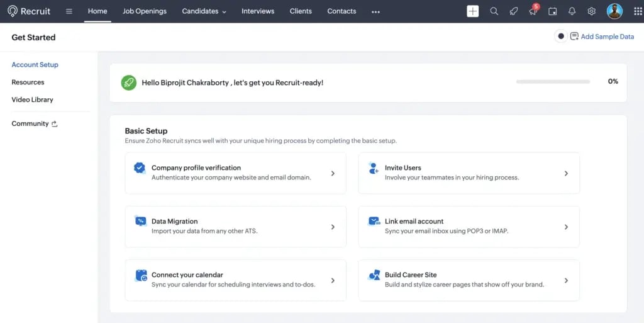
Task: Open search with magnifier icon
Action: (x=494, y=11)
